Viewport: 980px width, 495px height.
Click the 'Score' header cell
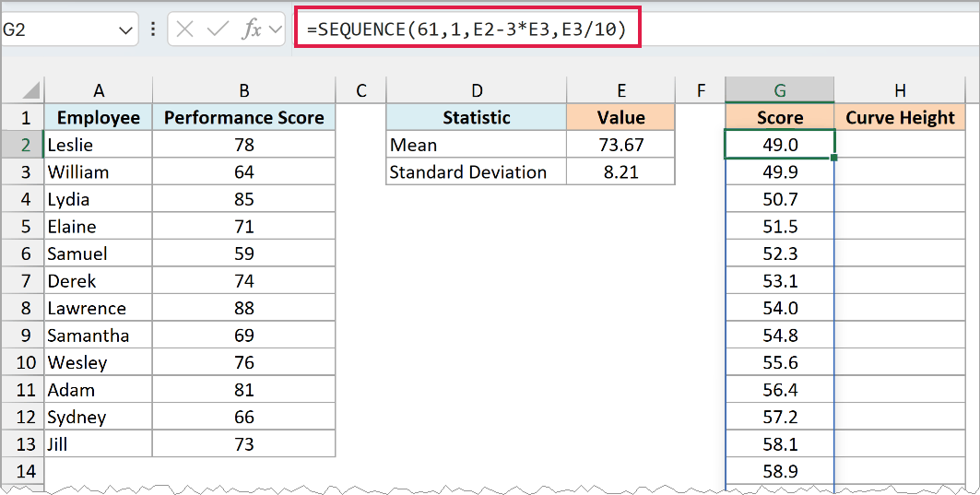point(779,117)
